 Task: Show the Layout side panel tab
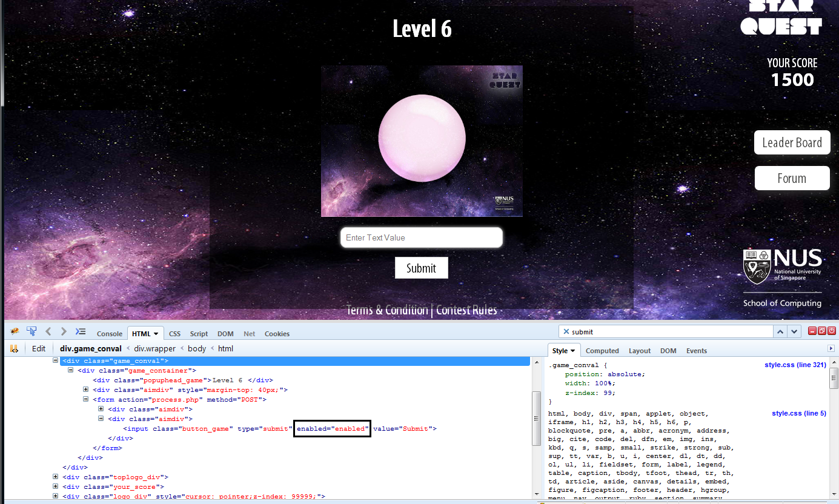(640, 351)
